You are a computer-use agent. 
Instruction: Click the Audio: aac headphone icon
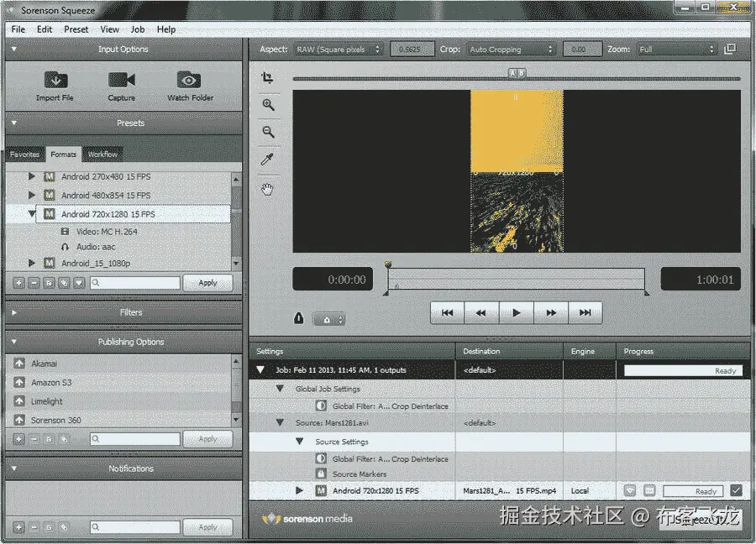click(65, 247)
